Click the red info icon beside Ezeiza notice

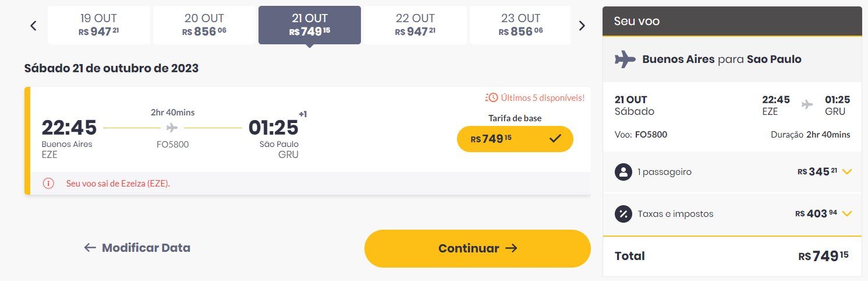click(x=48, y=183)
